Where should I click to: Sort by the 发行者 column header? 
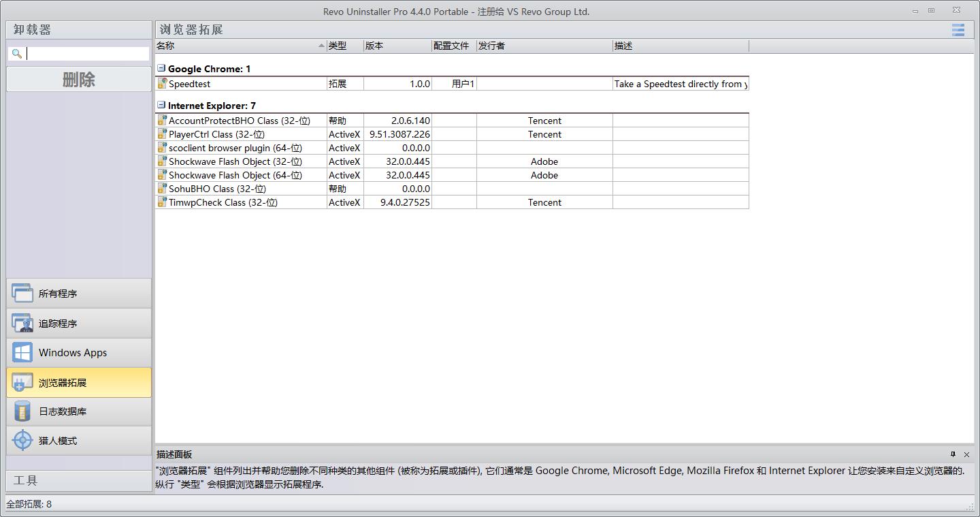(x=544, y=46)
